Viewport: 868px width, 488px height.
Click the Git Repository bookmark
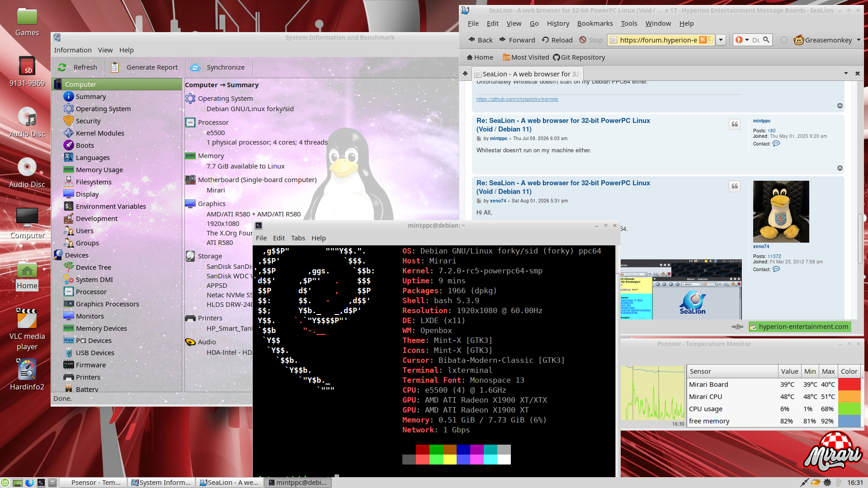tap(579, 57)
